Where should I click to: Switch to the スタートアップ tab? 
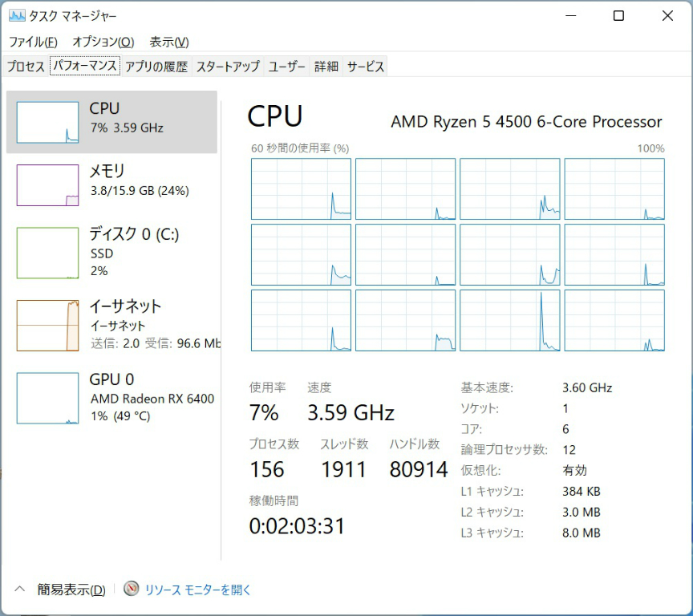228,67
